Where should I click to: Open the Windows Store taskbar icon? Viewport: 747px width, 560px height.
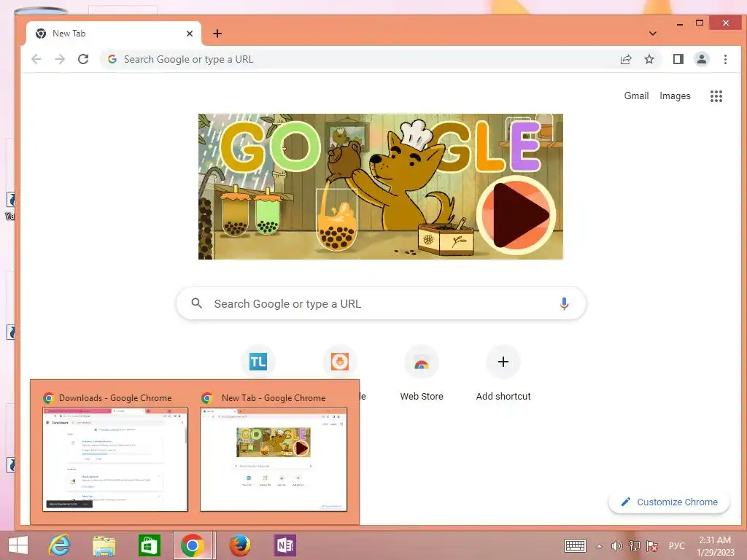(149, 545)
